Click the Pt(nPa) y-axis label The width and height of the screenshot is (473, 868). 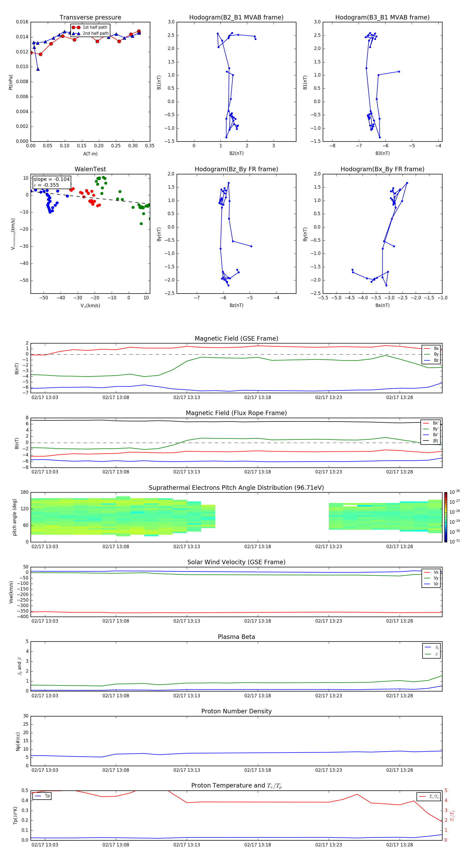point(11,82)
